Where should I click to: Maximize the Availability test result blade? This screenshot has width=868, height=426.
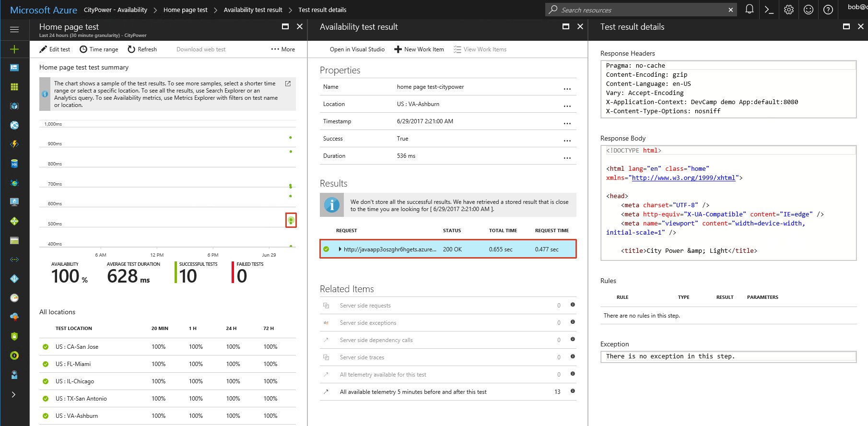coord(566,26)
